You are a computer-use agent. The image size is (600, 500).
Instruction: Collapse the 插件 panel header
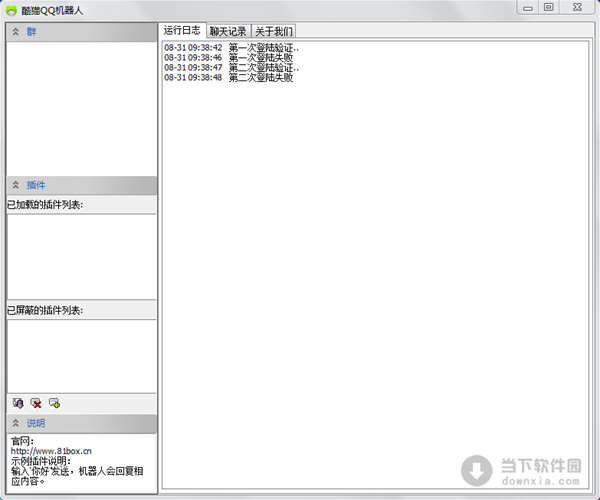(x=82, y=186)
